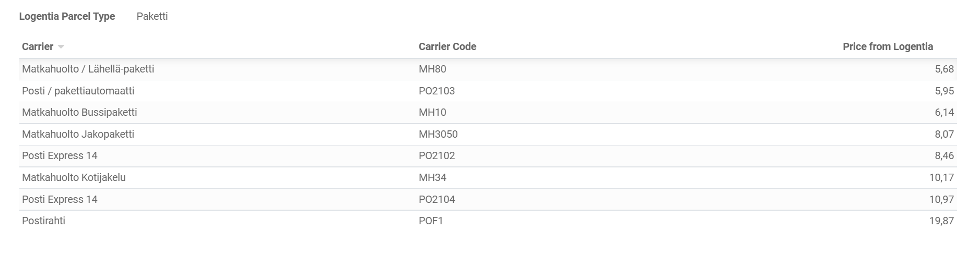The height and width of the screenshot is (254, 980).
Task: Select the Matkahuolto Jakopaketti carrier row
Action: [488, 134]
